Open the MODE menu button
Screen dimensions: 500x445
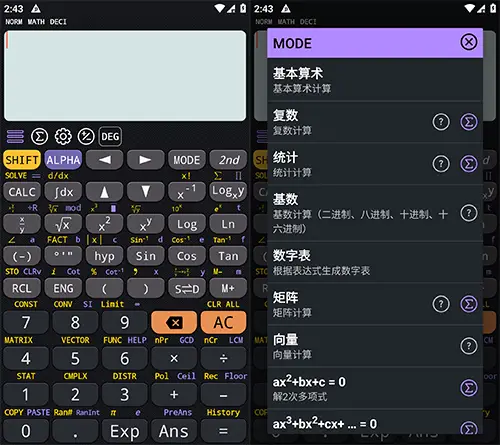[187, 160]
